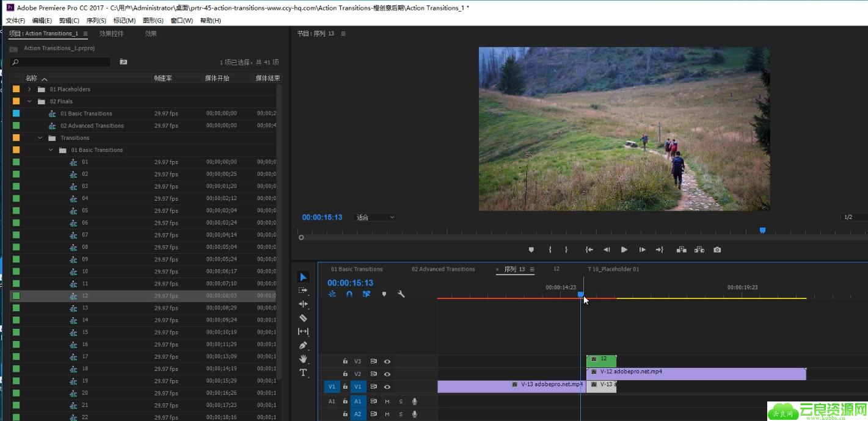Expand the 01 Placeholders bin
The height and width of the screenshot is (421, 868).
pos(29,89)
